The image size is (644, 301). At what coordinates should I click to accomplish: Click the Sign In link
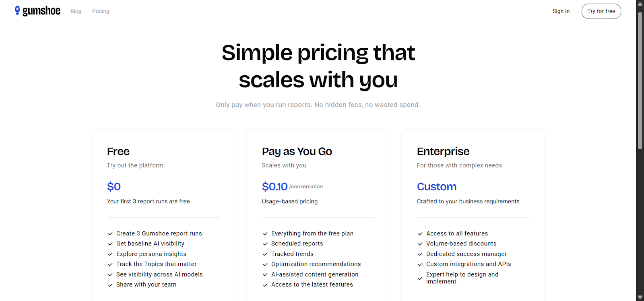[x=561, y=11]
